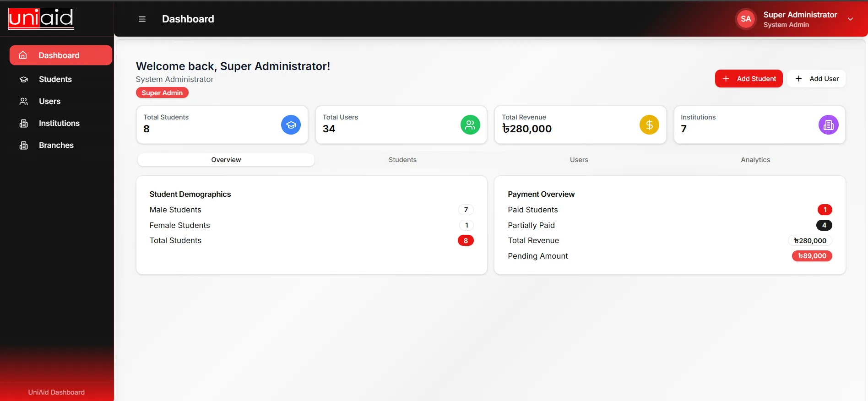Click the blue graduation cap icon
Viewport: 868px width, 401px height.
pyautogui.click(x=291, y=125)
